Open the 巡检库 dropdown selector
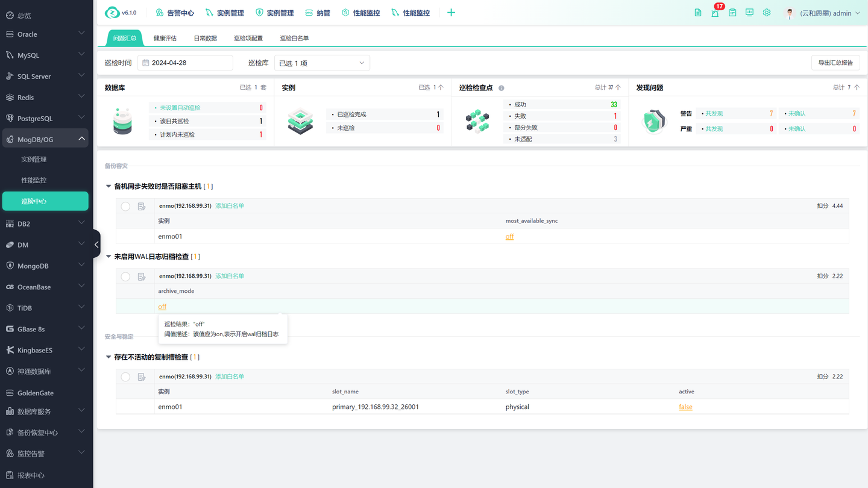The width and height of the screenshot is (868, 488). (322, 63)
